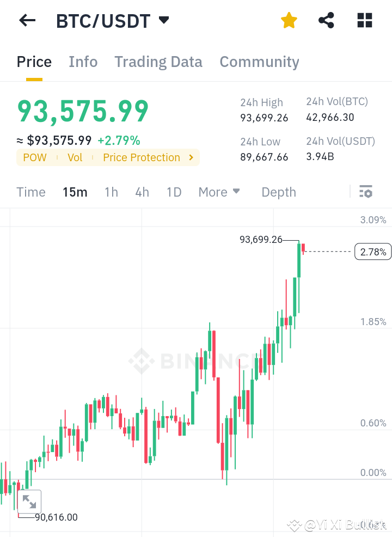The width and height of the screenshot is (392, 537).
Task: Favorite BTC/USDT with the star icon
Action: pyautogui.click(x=289, y=20)
